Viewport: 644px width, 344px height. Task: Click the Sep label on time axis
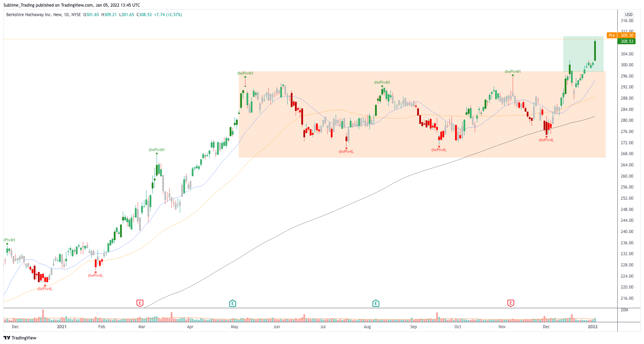click(x=414, y=327)
